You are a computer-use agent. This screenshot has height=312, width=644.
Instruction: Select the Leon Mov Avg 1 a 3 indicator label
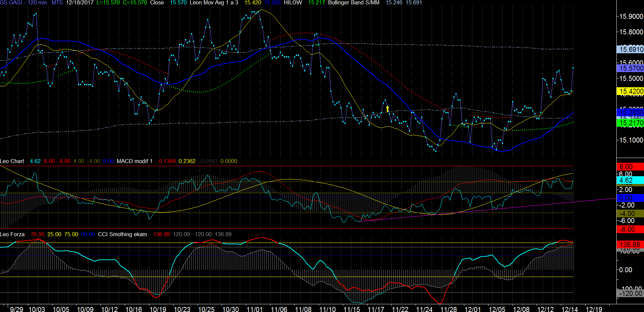point(214,3)
